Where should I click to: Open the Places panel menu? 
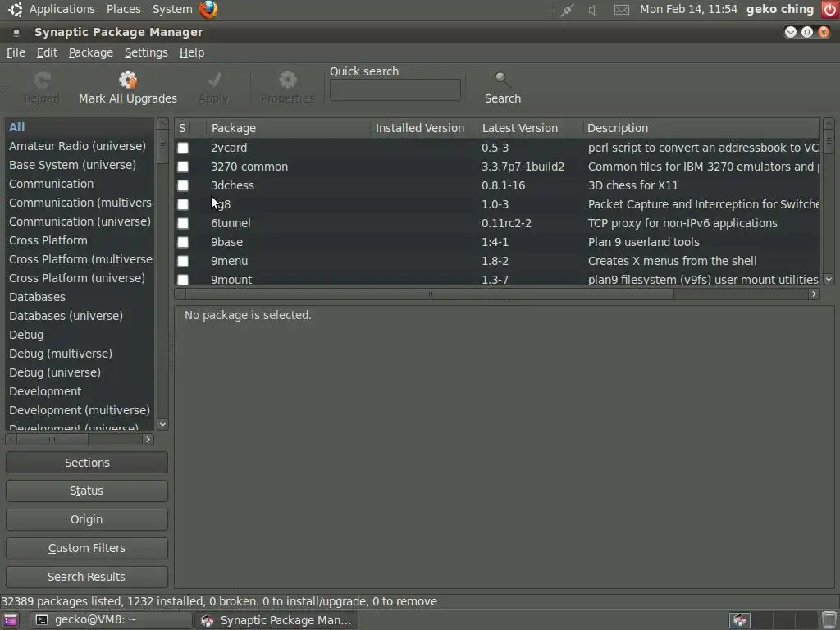tap(124, 9)
